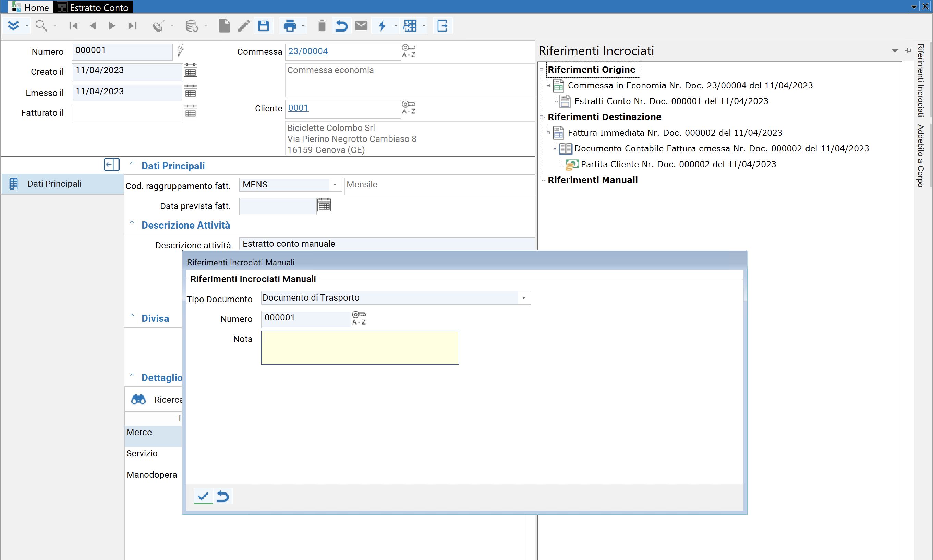Select Fattura Immediata Nr. Doc. 000002 item
The image size is (933, 560).
coord(675,132)
